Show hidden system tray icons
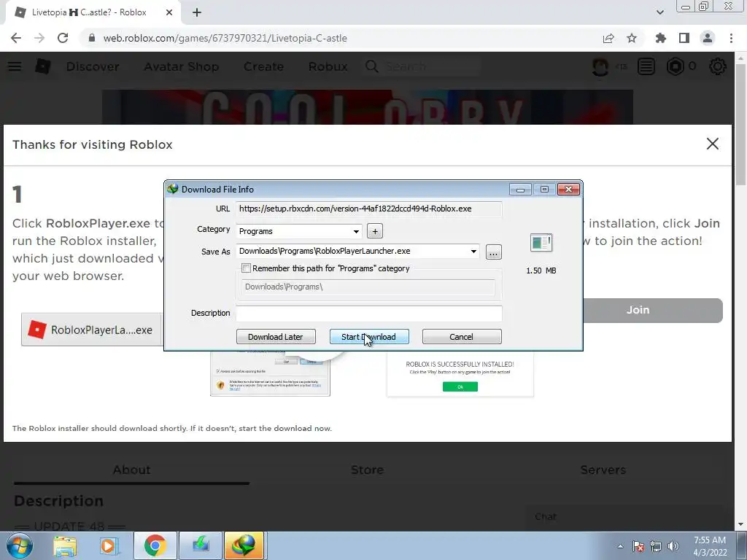The height and width of the screenshot is (560, 747). pos(620,546)
